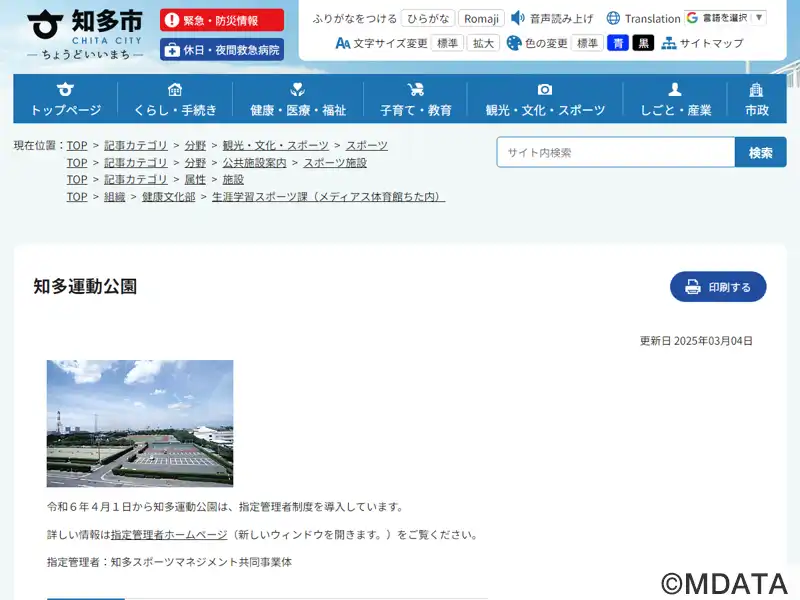800x600 pixels.
Task: Set text size to 標準
Action: [447, 43]
